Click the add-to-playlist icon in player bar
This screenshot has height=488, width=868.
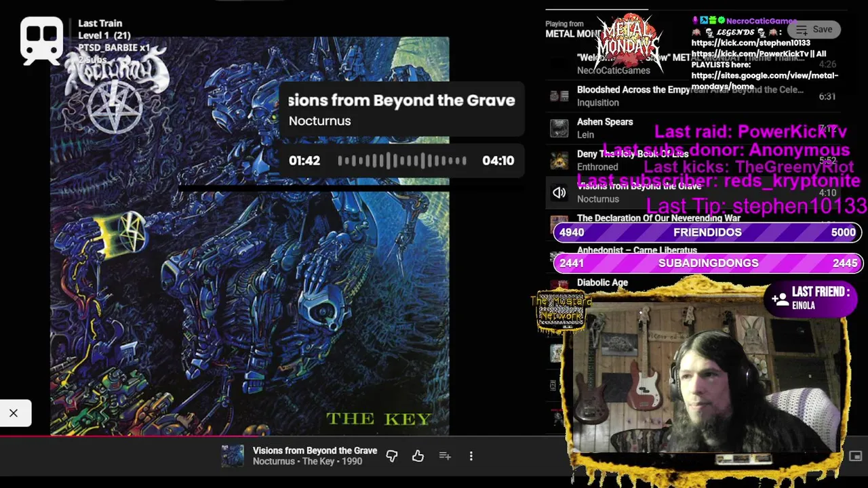(445, 456)
